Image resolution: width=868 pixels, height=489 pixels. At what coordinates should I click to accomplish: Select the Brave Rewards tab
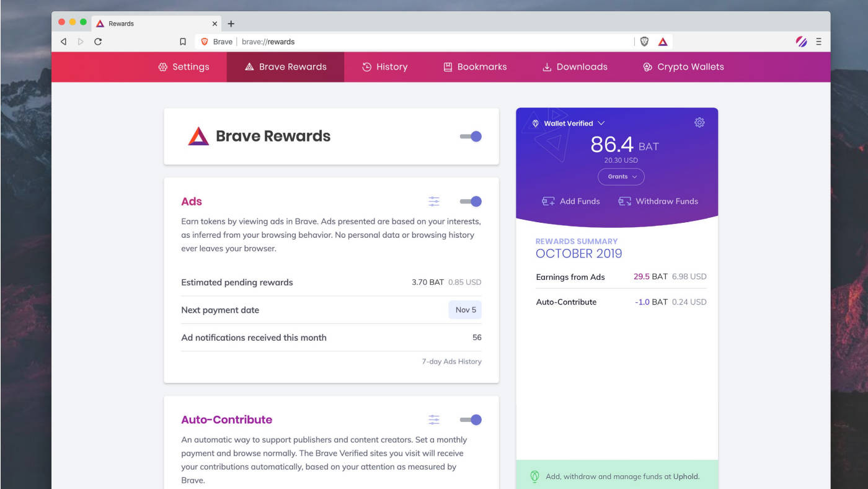285,67
